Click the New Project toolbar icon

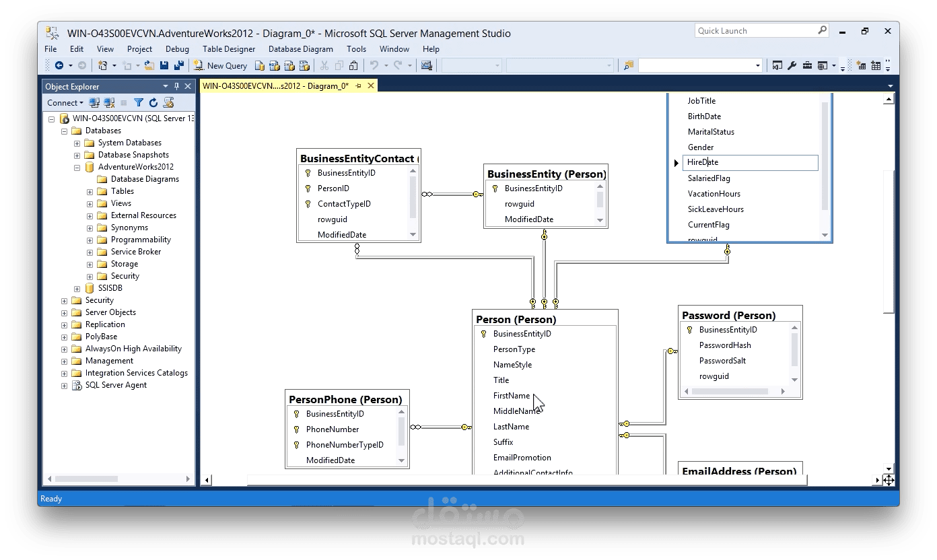click(x=102, y=65)
